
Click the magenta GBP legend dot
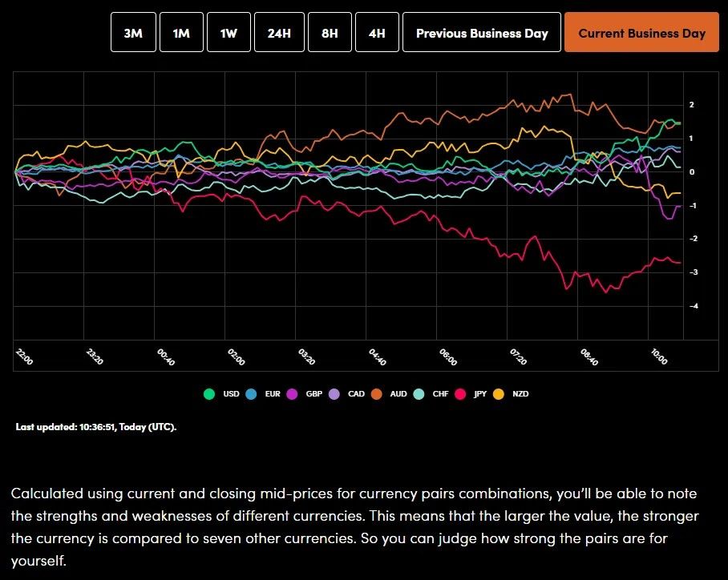[293, 393]
